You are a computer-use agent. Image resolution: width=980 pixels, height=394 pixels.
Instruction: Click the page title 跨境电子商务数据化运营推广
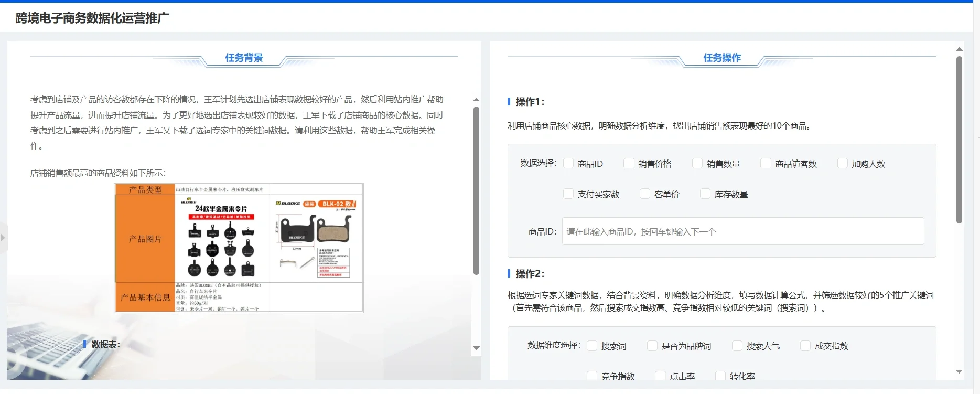[x=92, y=18]
